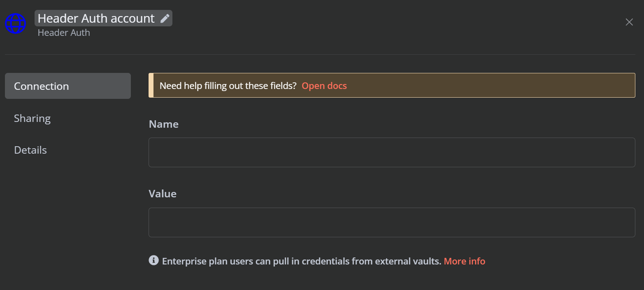Click the Value field label

pyautogui.click(x=163, y=194)
